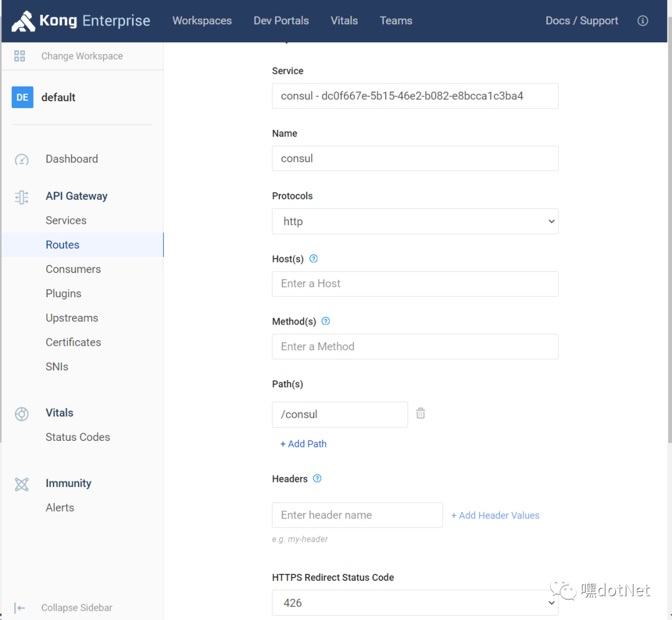Open the Headers help tooltip icon
The image size is (672, 620).
coord(317,478)
